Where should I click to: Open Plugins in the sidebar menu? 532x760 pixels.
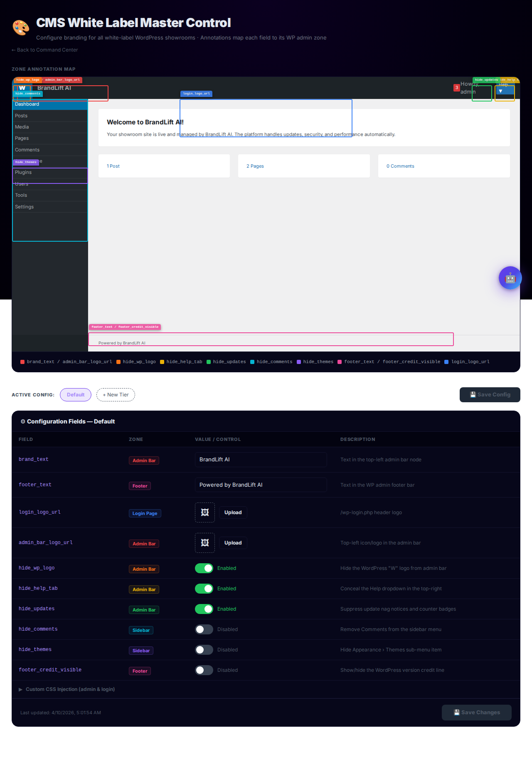pos(23,172)
